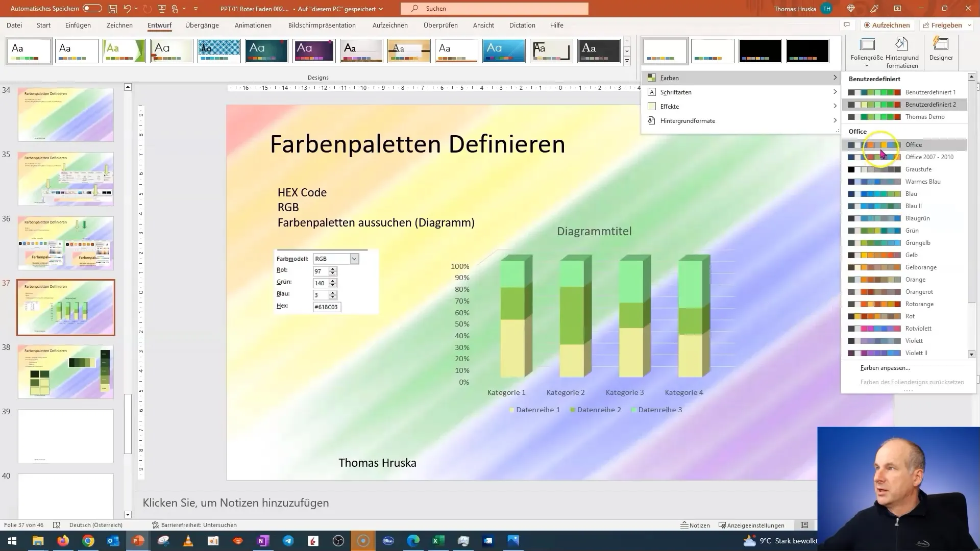
Task: Click the Designer panel icon
Action: pyautogui.click(x=941, y=50)
